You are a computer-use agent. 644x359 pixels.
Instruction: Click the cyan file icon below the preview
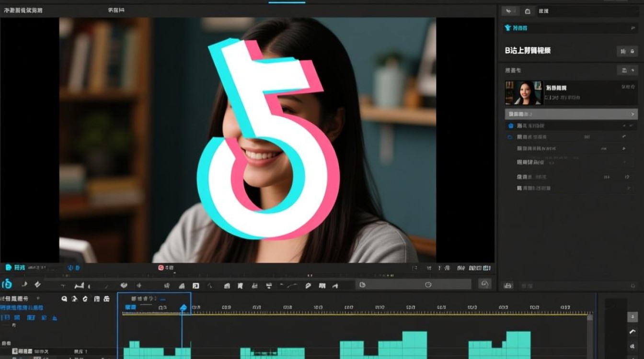[x=8, y=268]
